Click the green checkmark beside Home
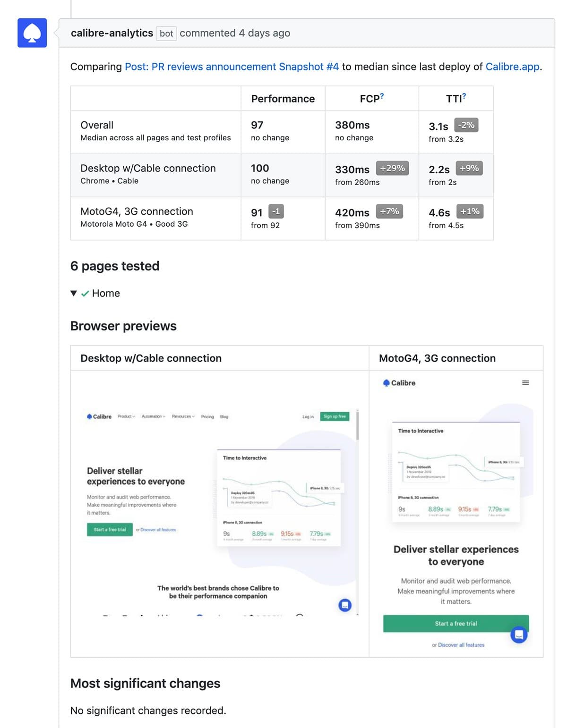Viewport: 567px width, 728px height. tap(85, 293)
